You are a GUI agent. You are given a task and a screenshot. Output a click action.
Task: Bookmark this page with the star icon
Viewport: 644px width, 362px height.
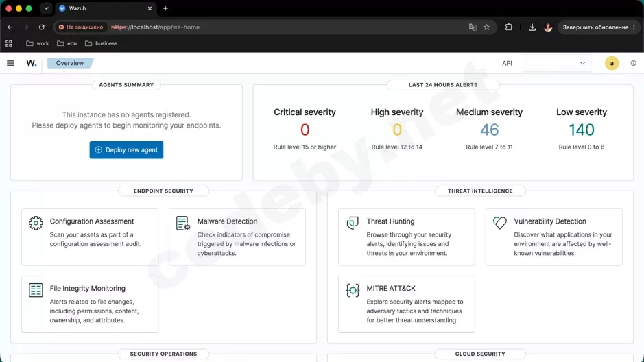click(x=487, y=27)
